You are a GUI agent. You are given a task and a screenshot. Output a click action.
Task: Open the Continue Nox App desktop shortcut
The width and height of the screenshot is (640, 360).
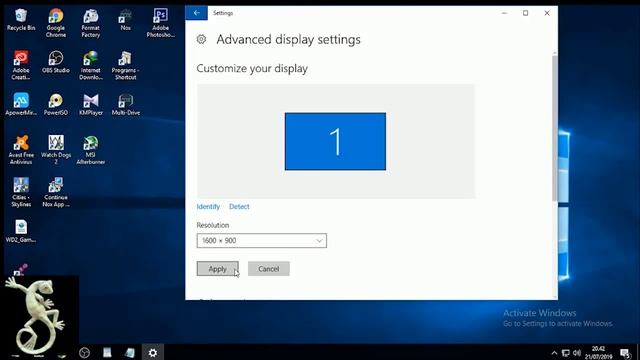pyautogui.click(x=56, y=192)
